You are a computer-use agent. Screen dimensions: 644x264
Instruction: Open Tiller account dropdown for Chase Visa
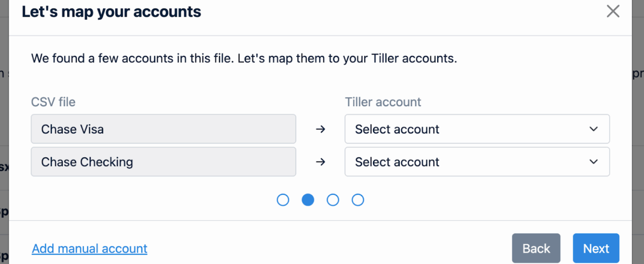point(477,129)
